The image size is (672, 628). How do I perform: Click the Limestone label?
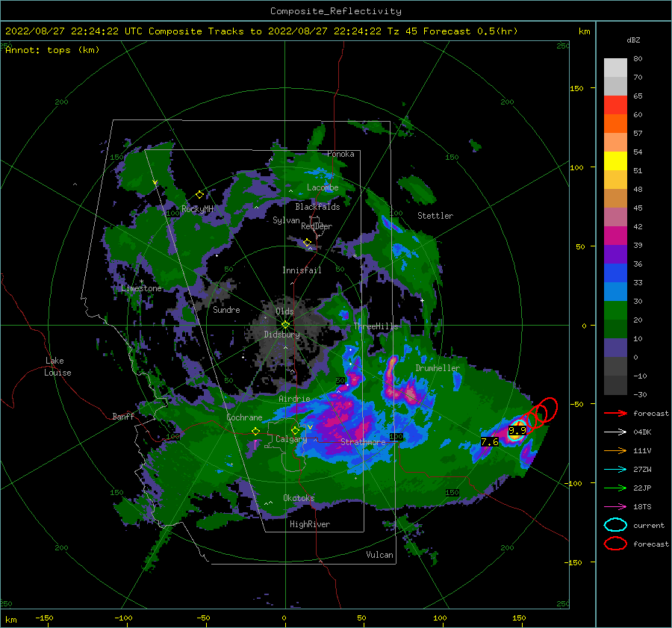[141, 288]
